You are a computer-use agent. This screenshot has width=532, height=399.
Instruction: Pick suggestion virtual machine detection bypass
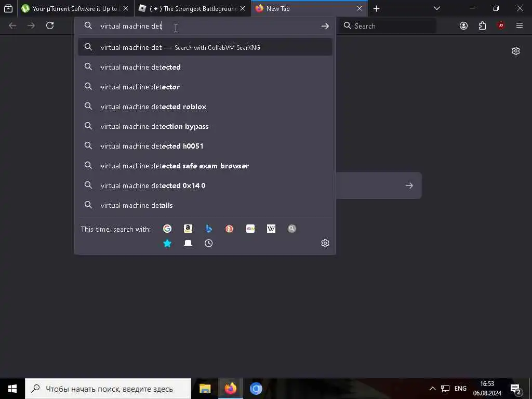click(x=205, y=126)
